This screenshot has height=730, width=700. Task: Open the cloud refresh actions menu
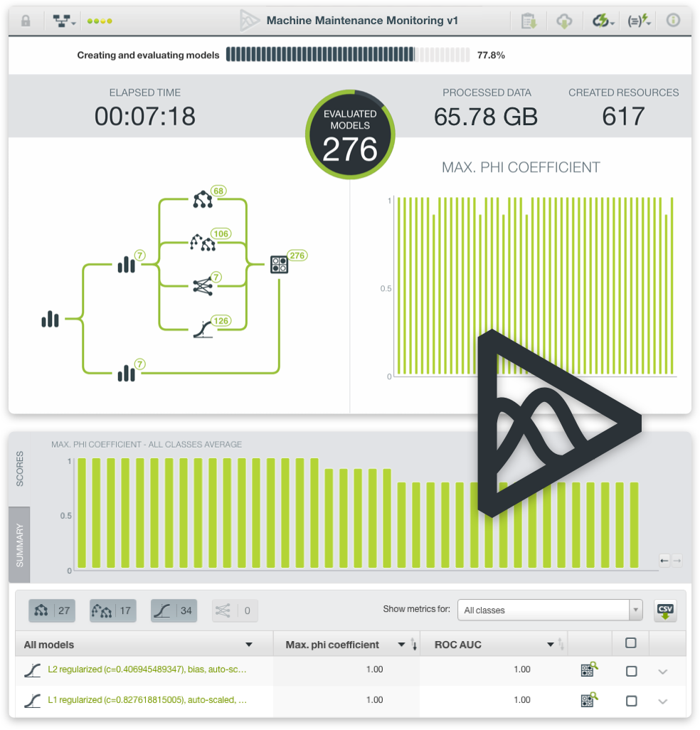(x=603, y=21)
